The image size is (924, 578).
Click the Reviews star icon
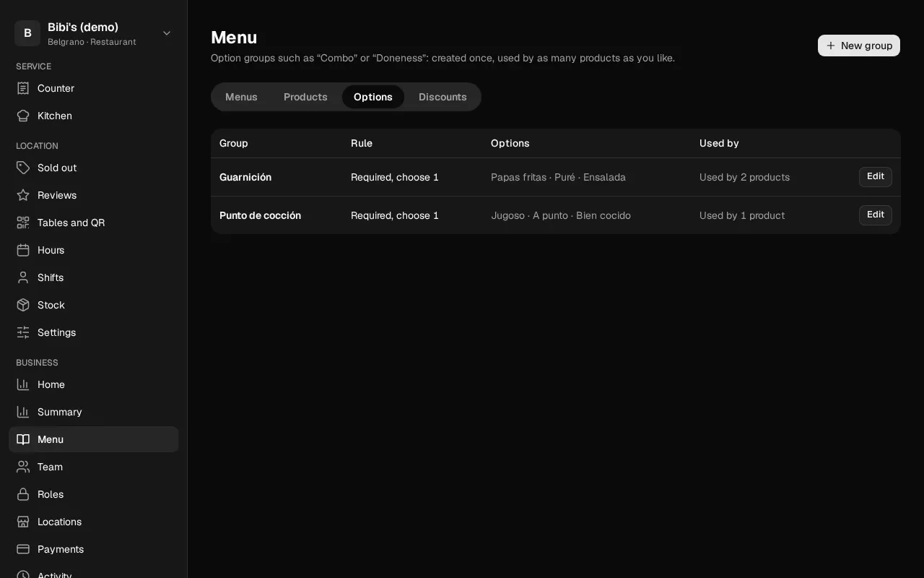point(23,195)
